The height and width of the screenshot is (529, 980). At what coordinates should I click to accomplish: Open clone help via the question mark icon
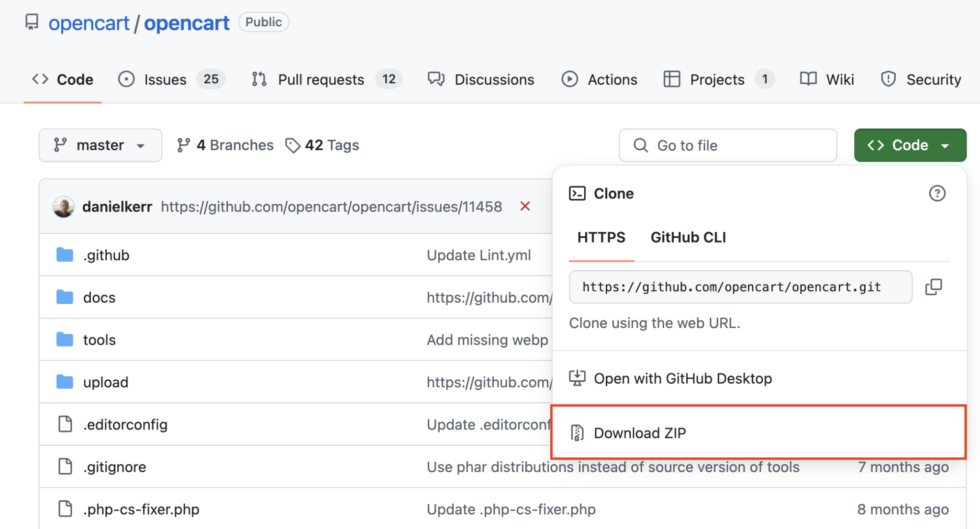[937, 194]
